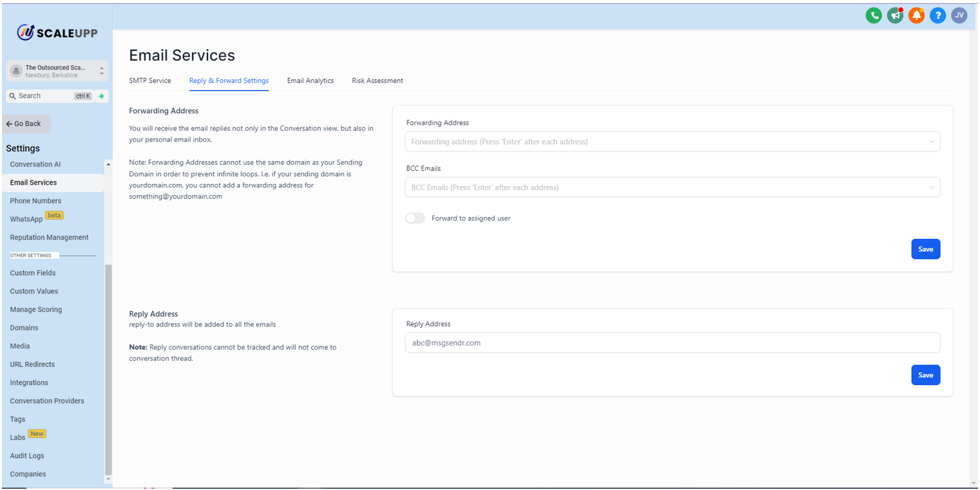This screenshot has width=980, height=490.
Task: Open Integrations settings
Action: [29, 382]
